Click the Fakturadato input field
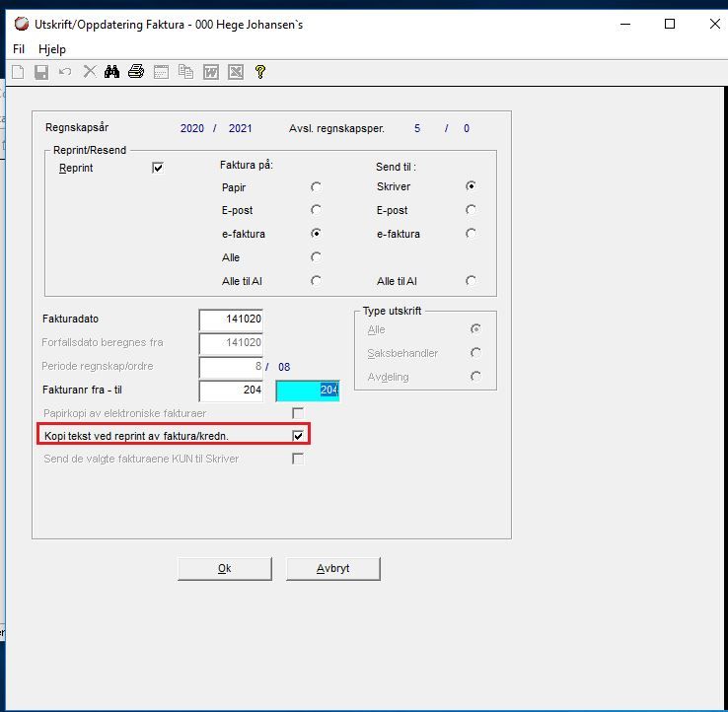This screenshot has width=728, height=712. 231,320
